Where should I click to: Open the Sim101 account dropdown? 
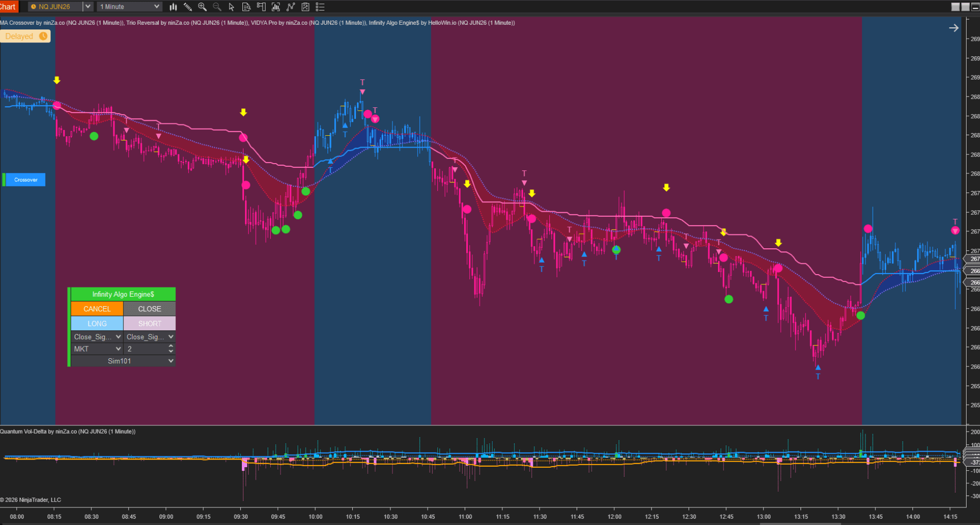[x=123, y=361]
